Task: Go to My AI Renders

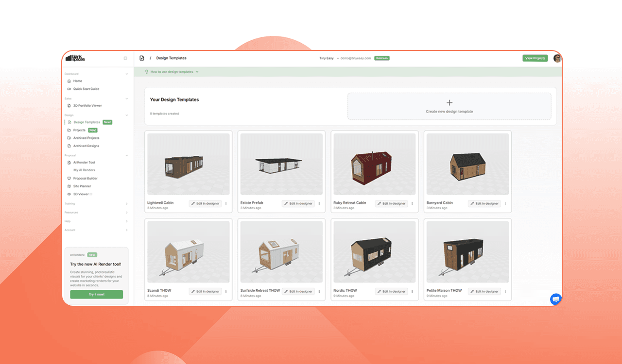Action: [84, 170]
